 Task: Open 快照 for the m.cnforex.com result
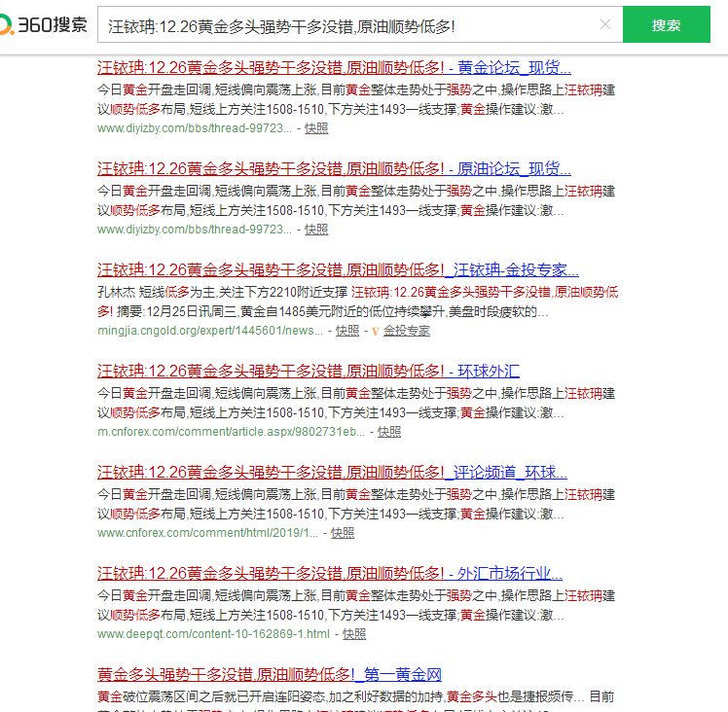(x=389, y=432)
